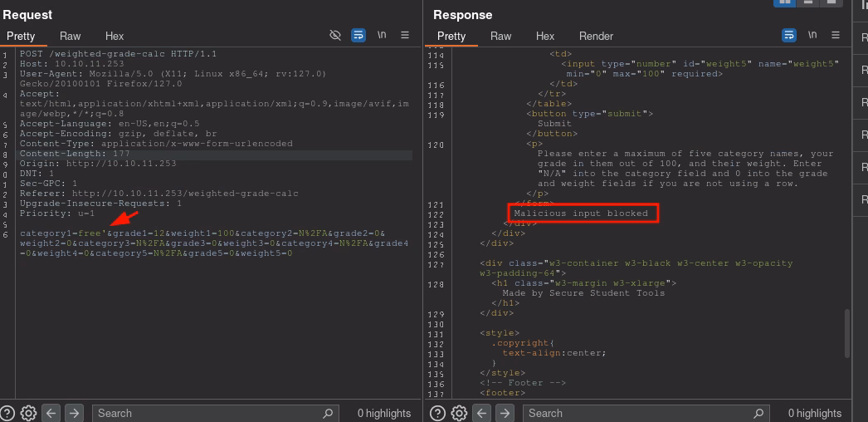This screenshot has width=868, height=422.
Task: Open search settings gear below Response pane
Action: (459, 413)
